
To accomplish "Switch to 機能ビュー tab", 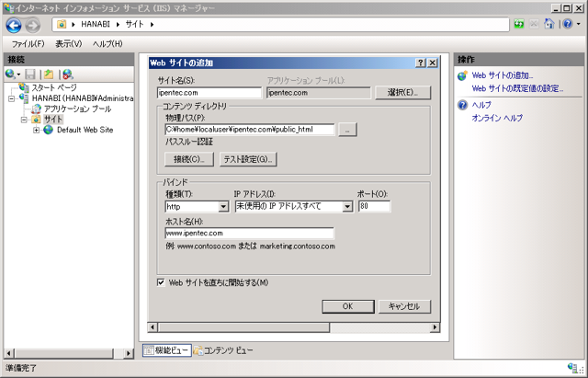I will pyautogui.click(x=167, y=350).
